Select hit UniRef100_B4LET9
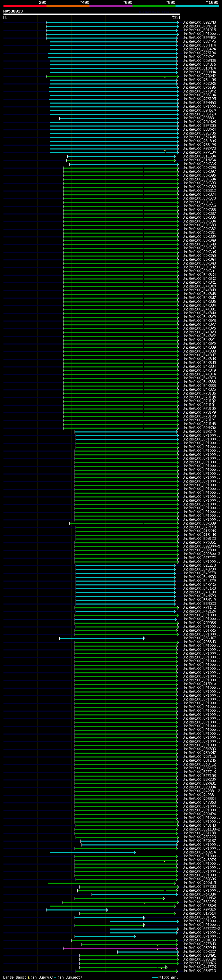222x980 pixels. 199,581
